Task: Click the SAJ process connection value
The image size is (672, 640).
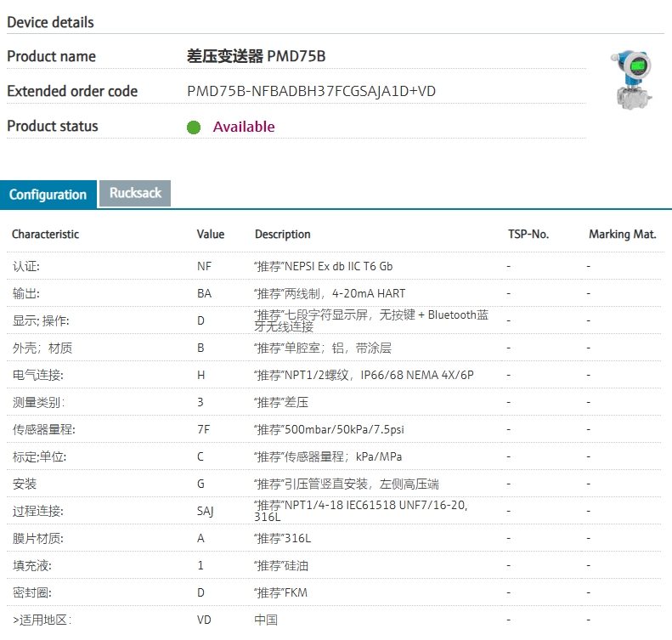Action: click(206, 511)
